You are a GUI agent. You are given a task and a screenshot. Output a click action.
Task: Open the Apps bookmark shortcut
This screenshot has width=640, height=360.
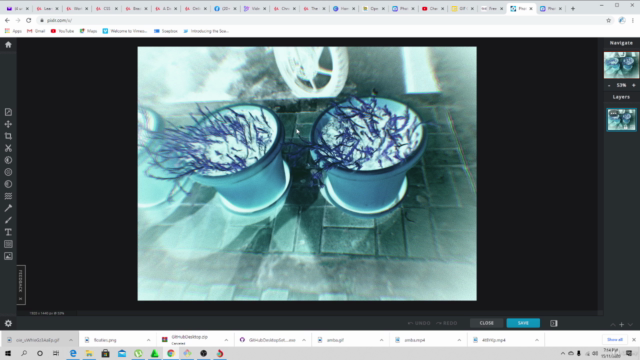coord(13,31)
